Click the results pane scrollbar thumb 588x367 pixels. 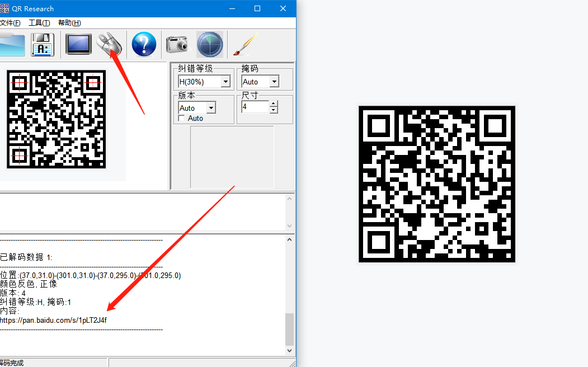(x=289, y=330)
